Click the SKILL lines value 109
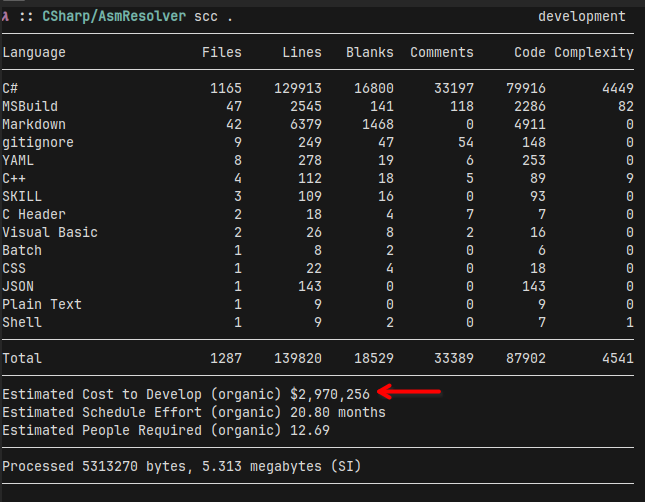Viewport: 645px width, 502px height. 310,197
